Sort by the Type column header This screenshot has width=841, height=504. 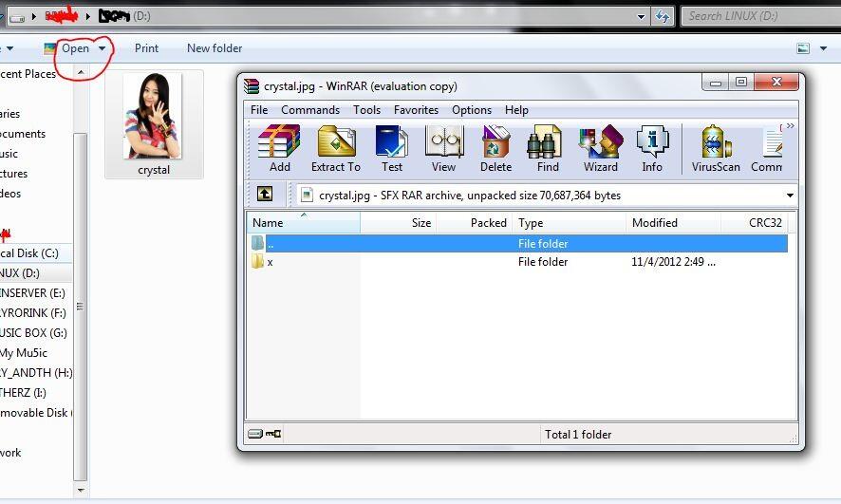coord(570,222)
